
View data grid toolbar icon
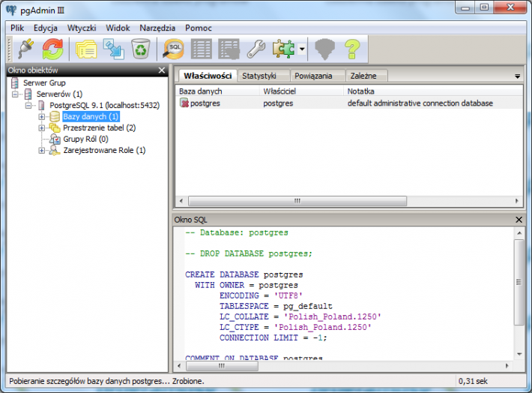(202, 49)
